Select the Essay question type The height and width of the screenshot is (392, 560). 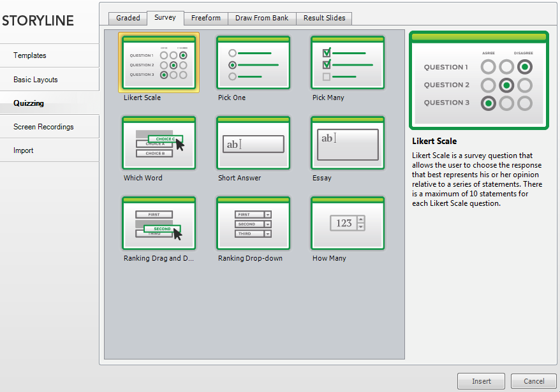[x=347, y=142]
